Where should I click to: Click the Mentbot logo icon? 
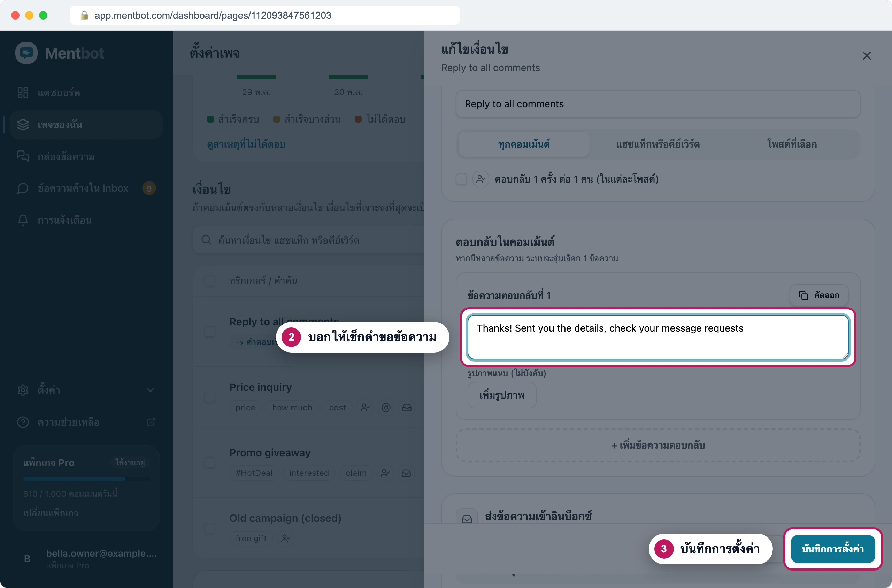[x=26, y=53]
